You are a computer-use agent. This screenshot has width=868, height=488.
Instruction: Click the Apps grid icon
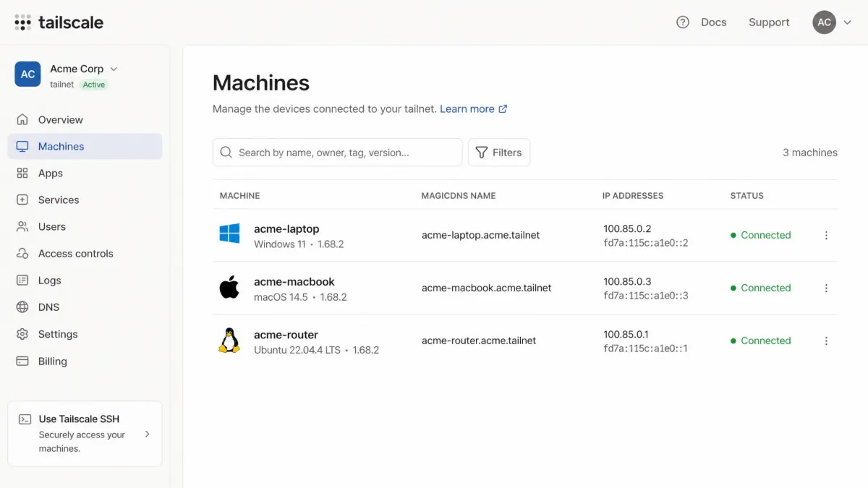(x=22, y=173)
